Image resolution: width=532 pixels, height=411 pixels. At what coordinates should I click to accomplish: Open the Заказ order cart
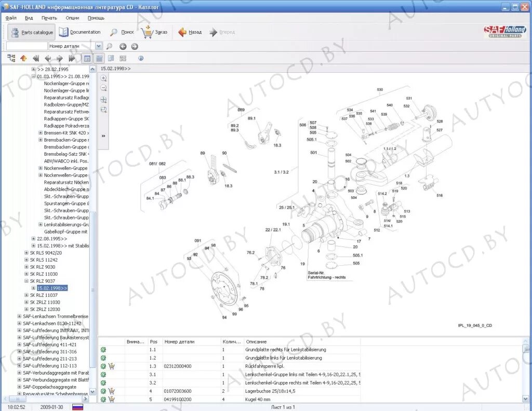coord(154,32)
